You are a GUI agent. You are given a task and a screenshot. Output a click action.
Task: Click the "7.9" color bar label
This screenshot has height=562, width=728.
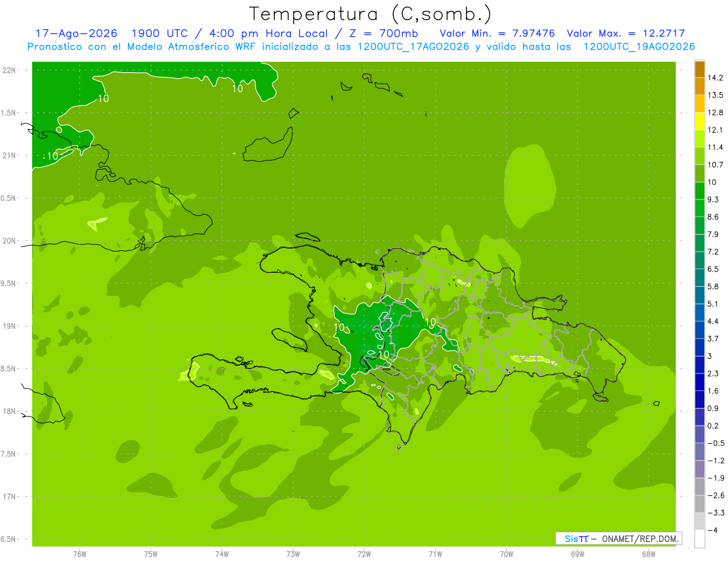click(713, 234)
